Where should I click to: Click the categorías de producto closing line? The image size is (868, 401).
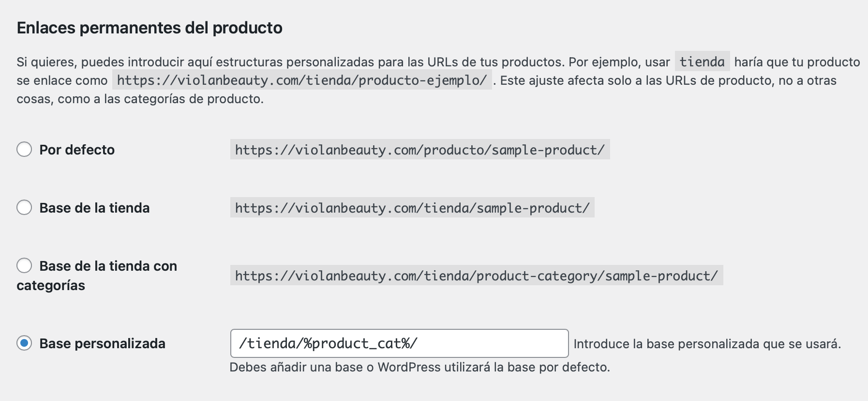140,99
